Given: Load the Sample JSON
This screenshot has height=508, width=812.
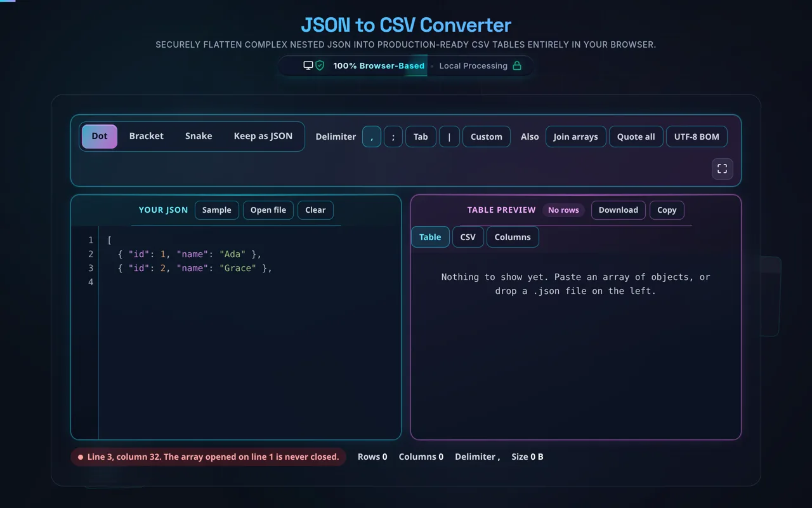Looking at the screenshot, I should point(217,210).
